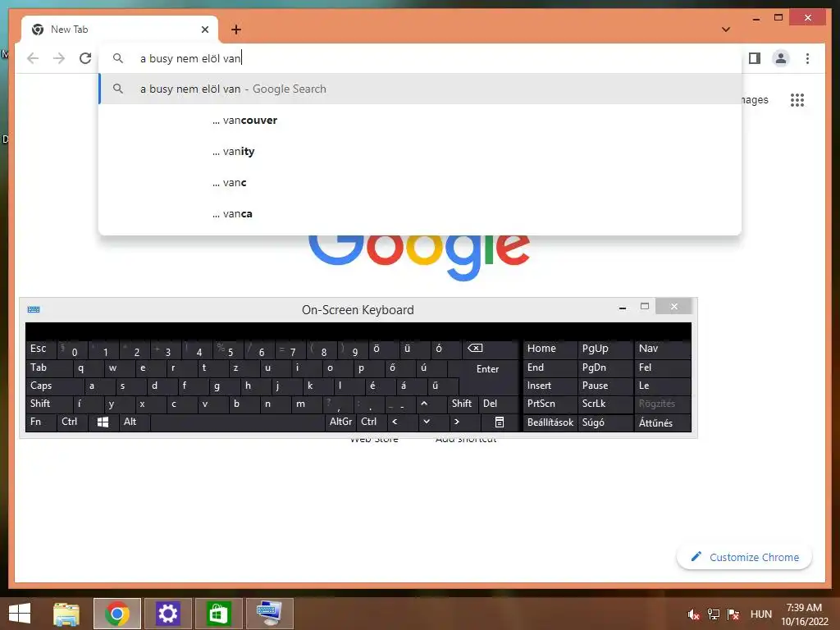This screenshot has height=630, width=840.
Task: Toggle the Alt key
Action: (x=135, y=422)
